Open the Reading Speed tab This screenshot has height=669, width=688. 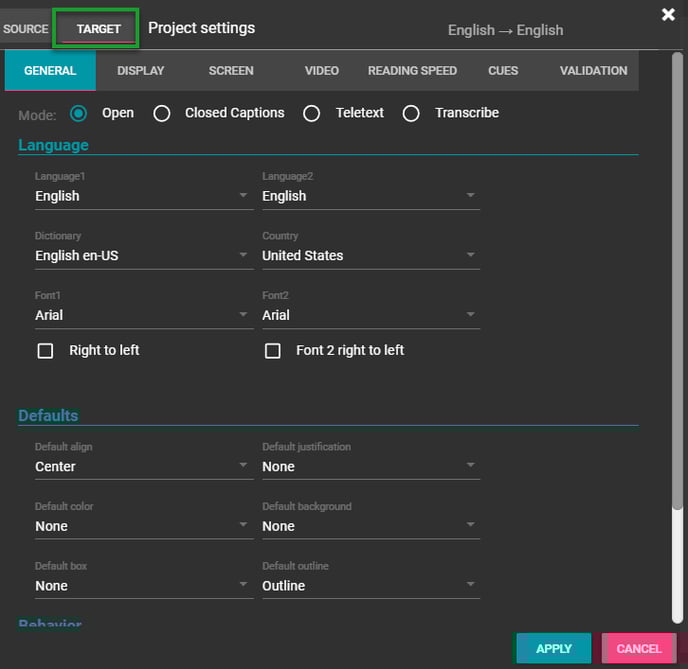point(412,71)
